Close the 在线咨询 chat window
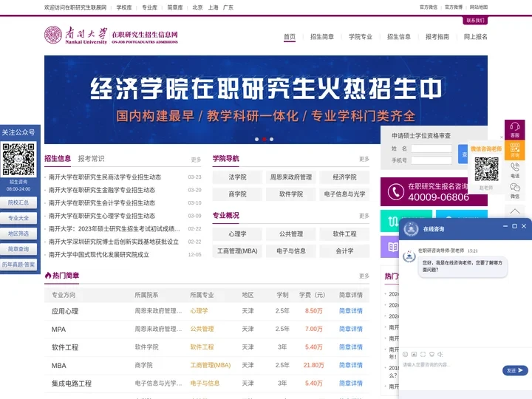This screenshot has width=532, height=399. point(524,226)
